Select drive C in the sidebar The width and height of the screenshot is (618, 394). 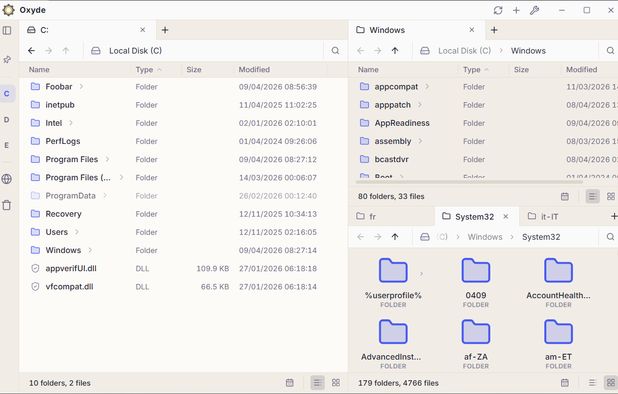point(7,94)
